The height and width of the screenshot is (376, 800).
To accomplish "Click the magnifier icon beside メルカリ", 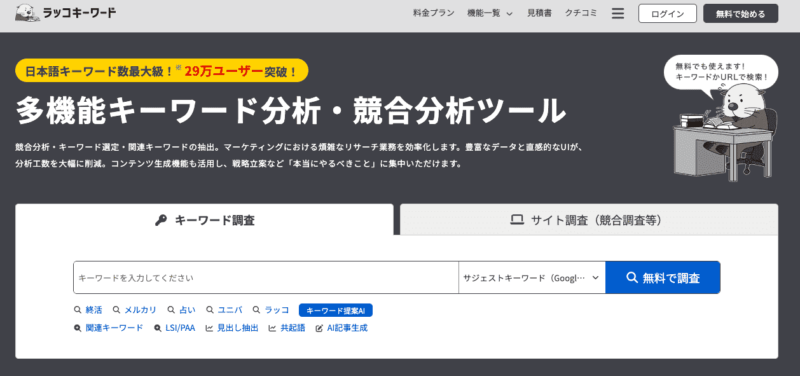I will 116,310.
